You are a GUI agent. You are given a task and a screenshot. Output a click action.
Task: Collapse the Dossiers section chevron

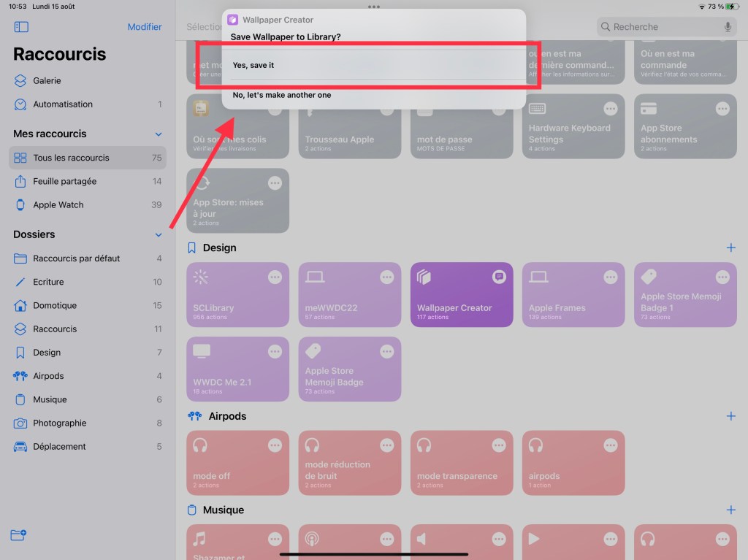pos(159,235)
